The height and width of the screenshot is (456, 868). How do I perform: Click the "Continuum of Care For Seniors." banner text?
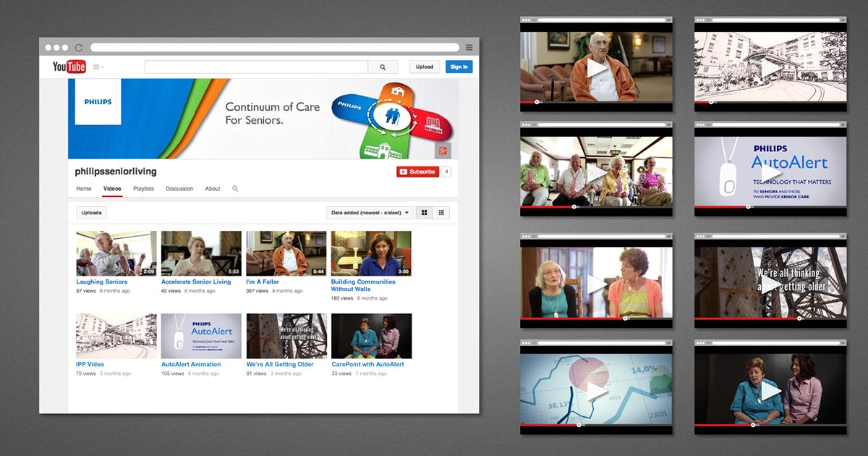(x=272, y=113)
